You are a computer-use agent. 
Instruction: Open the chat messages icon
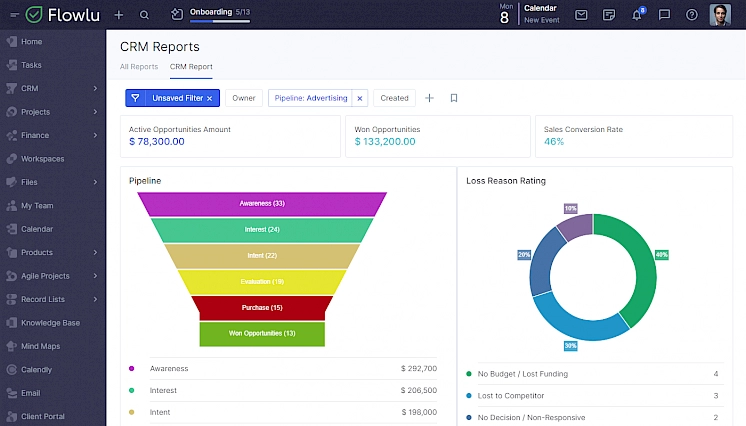pyautogui.click(x=664, y=15)
